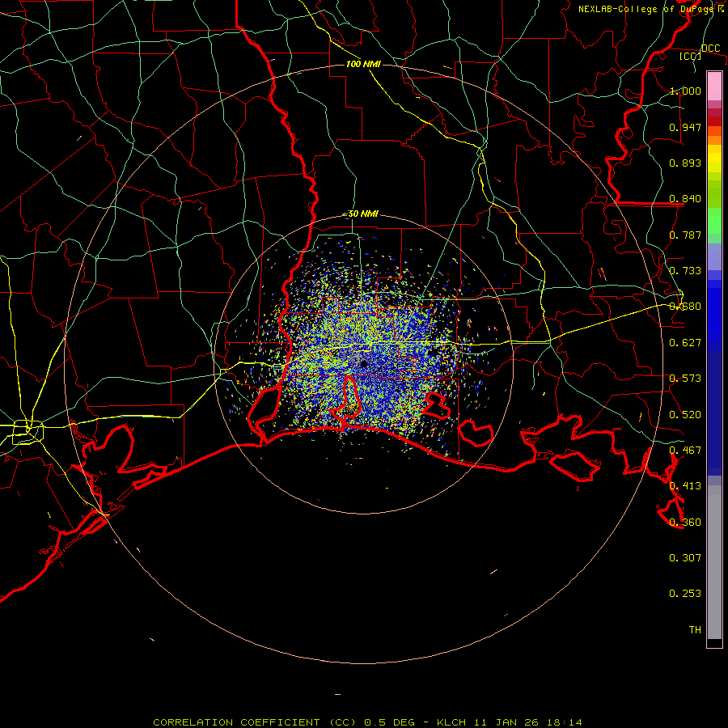The width and height of the screenshot is (728, 728).
Task: Click the 18:14 timestamp in the caption
Action: pyautogui.click(x=565, y=722)
